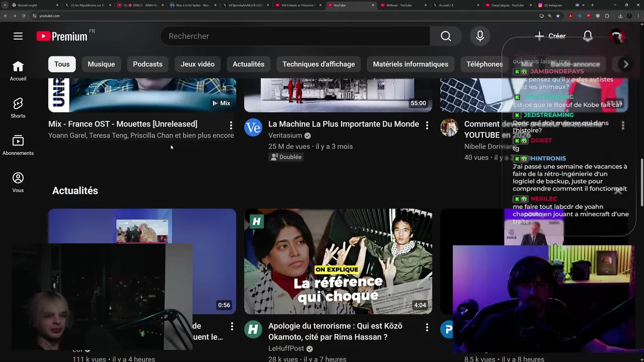Viewport: 644px width, 362px height.
Task: Start voice search with microphone icon
Action: 480,36
